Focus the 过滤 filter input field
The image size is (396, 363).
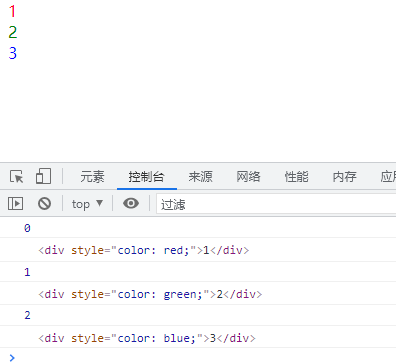point(276,204)
